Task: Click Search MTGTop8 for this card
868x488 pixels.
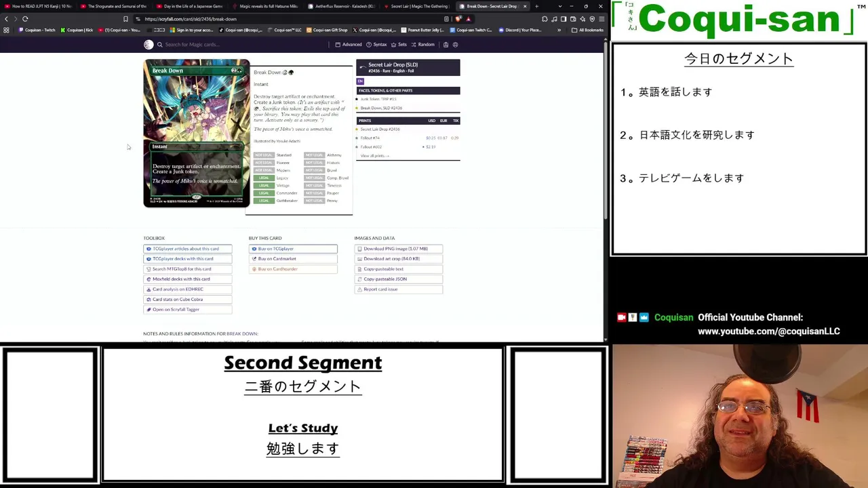Action: pos(187,269)
